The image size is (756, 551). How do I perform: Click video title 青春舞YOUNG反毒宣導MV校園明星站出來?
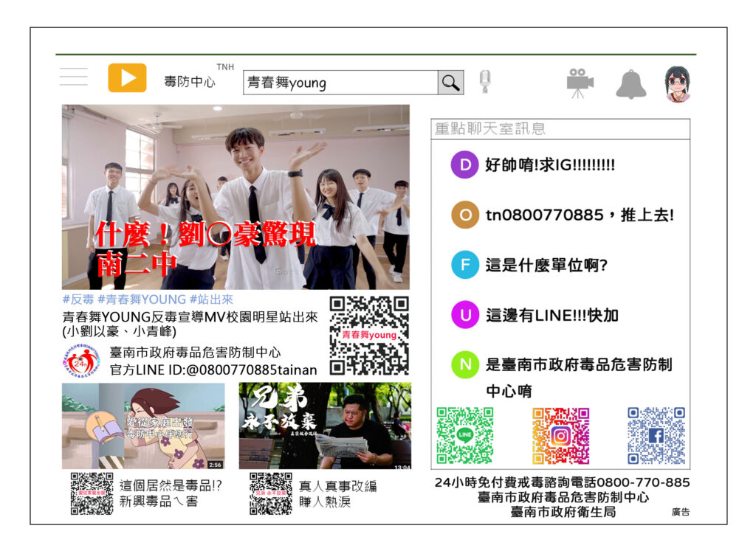tap(190, 317)
